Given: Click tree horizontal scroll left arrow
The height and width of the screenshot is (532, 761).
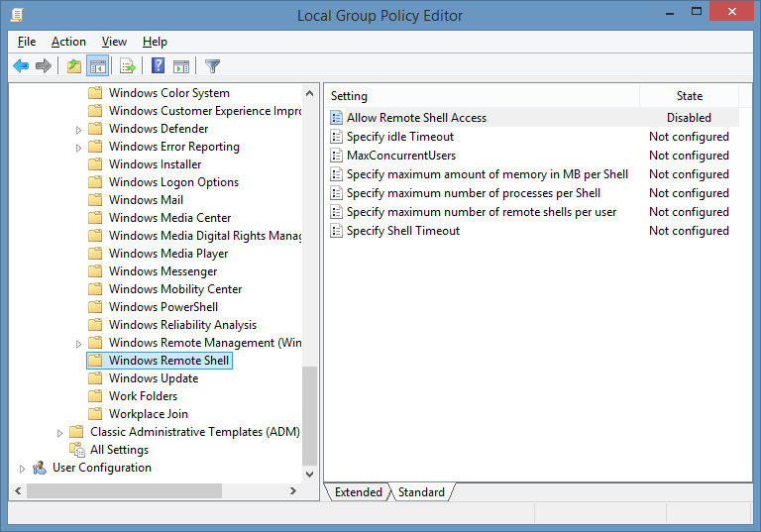Looking at the screenshot, I should coord(18,490).
